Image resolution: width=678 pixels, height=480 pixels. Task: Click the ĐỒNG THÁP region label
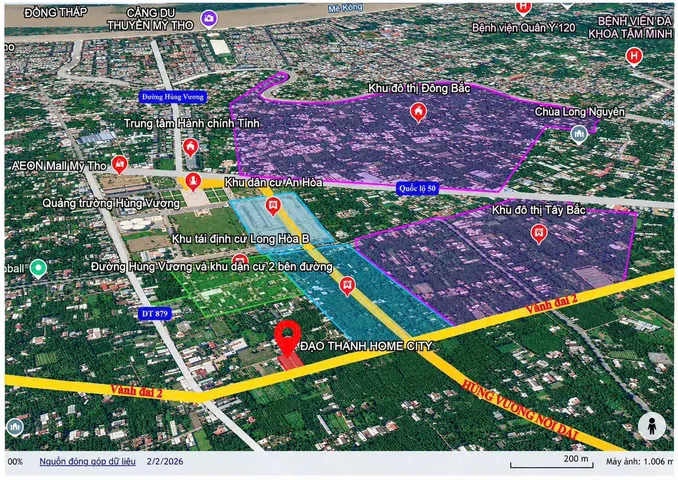coord(56,13)
